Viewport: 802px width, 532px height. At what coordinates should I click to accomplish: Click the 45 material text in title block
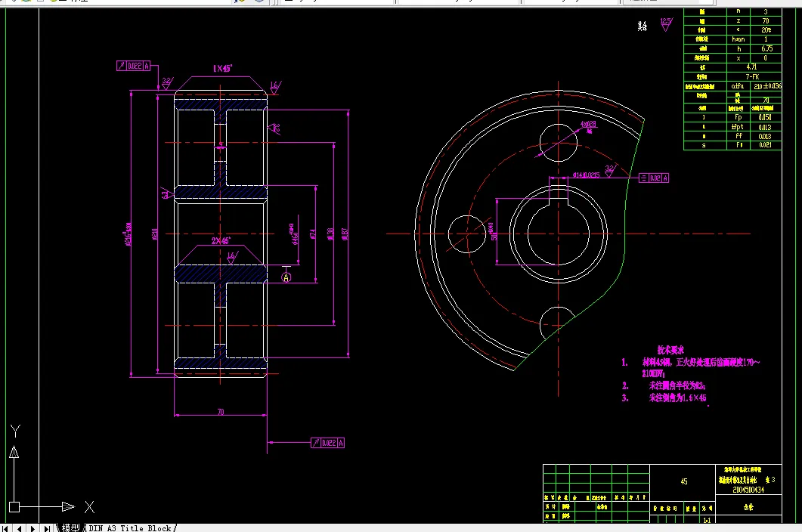click(684, 481)
